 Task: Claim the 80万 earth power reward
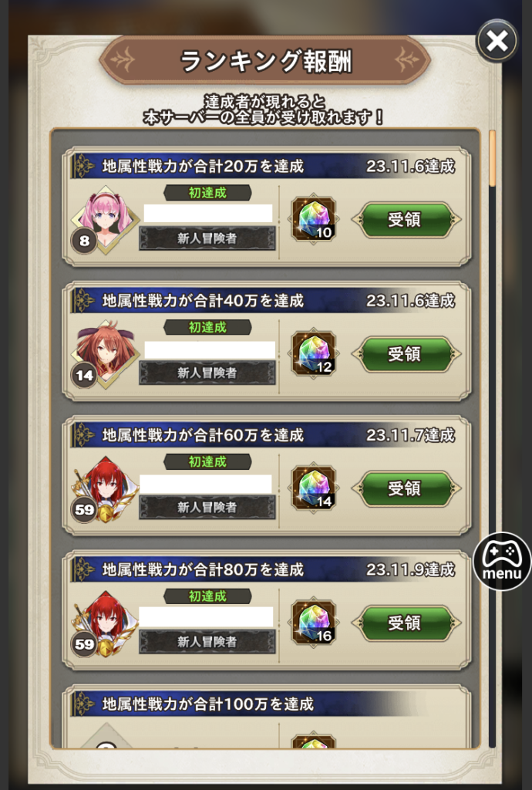(406, 623)
